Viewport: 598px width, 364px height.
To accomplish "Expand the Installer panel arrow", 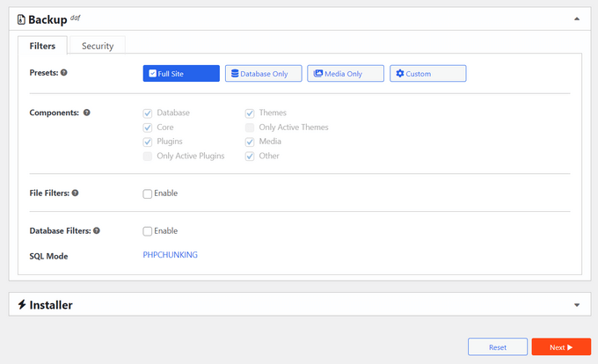I will [576, 305].
